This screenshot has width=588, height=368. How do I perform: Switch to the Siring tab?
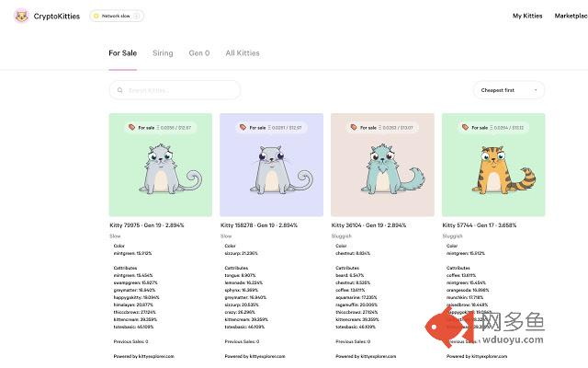point(163,53)
